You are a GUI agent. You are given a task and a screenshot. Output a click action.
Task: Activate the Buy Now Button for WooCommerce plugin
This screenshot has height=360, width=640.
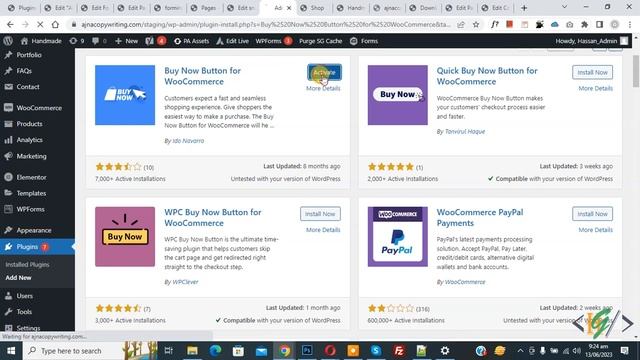[x=324, y=72]
